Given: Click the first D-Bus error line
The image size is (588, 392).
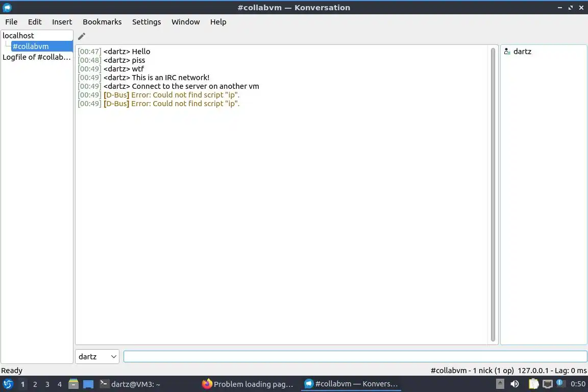Looking at the screenshot, I should click(x=159, y=95).
